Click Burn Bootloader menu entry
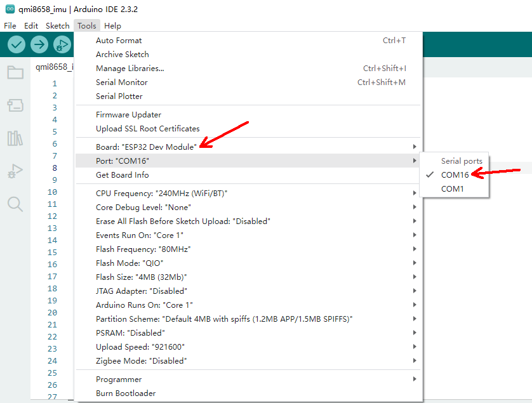Image resolution: width=532 pixels, height=403 pixels. (126, 393)
